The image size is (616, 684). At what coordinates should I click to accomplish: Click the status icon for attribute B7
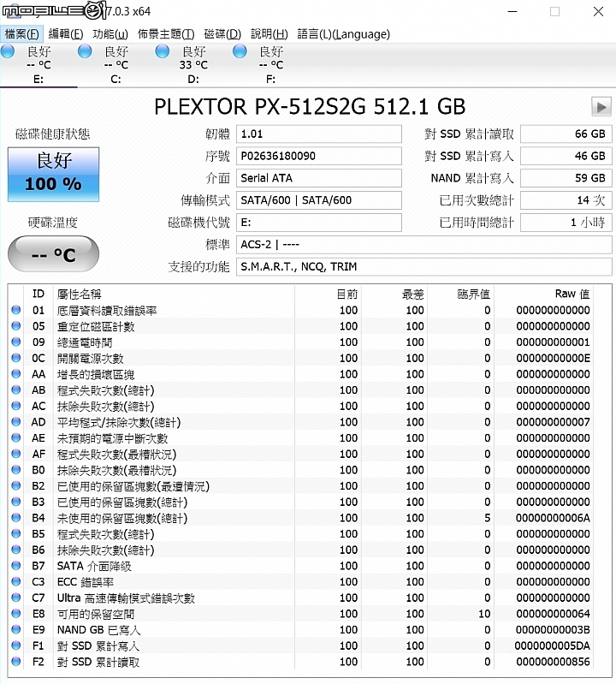(16, 566)
